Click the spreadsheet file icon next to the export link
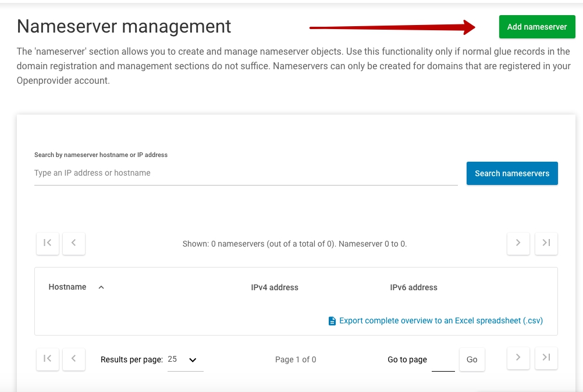Screen dimensions: 583x392 click(x=332, y=320)
